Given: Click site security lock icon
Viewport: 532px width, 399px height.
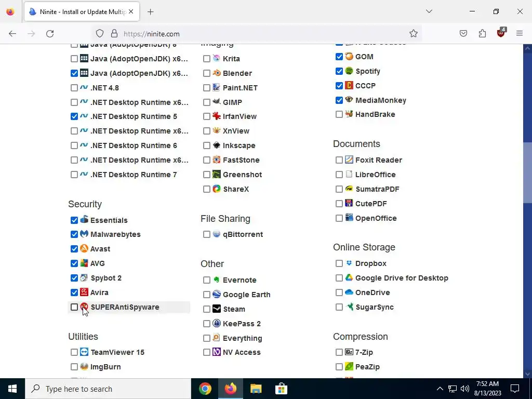Looking at the screenshot, I should point(114,34).
